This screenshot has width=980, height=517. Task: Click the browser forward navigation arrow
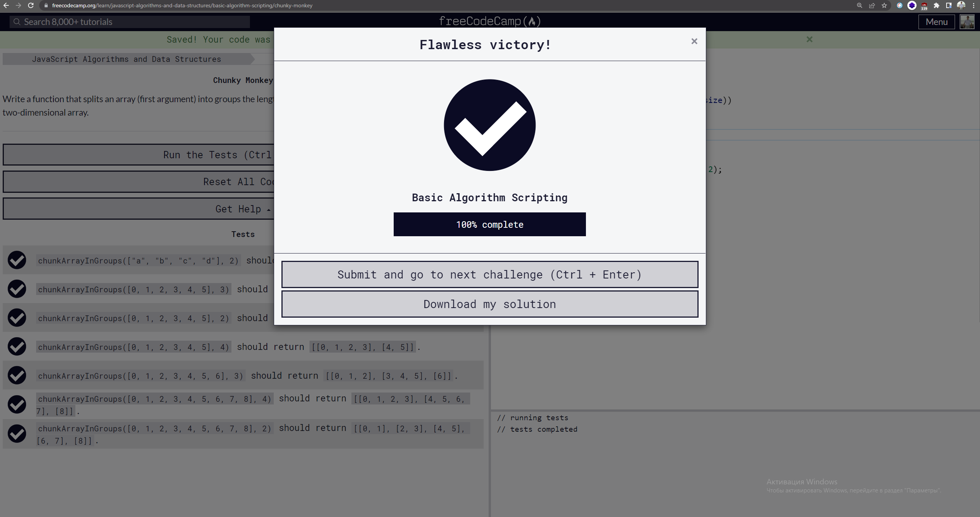pyautogui.click(x=18, y=6)
